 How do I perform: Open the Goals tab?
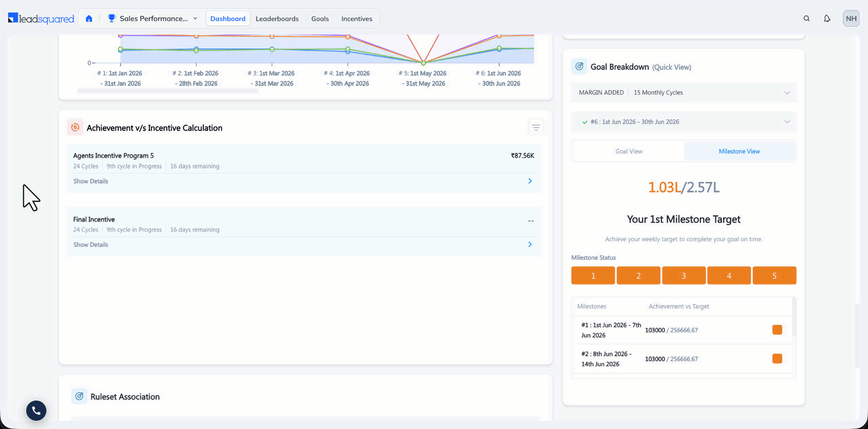[x=320, y=19]
